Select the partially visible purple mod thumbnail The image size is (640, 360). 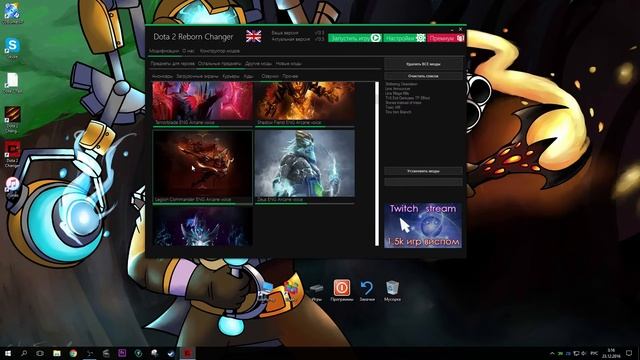click(x=202, y=226)
